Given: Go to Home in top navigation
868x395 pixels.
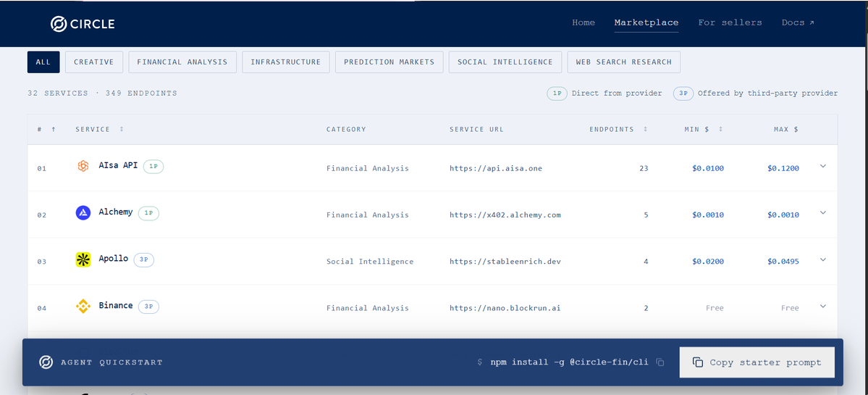Looking at the screenshot, I should click(x=583, y=22).
